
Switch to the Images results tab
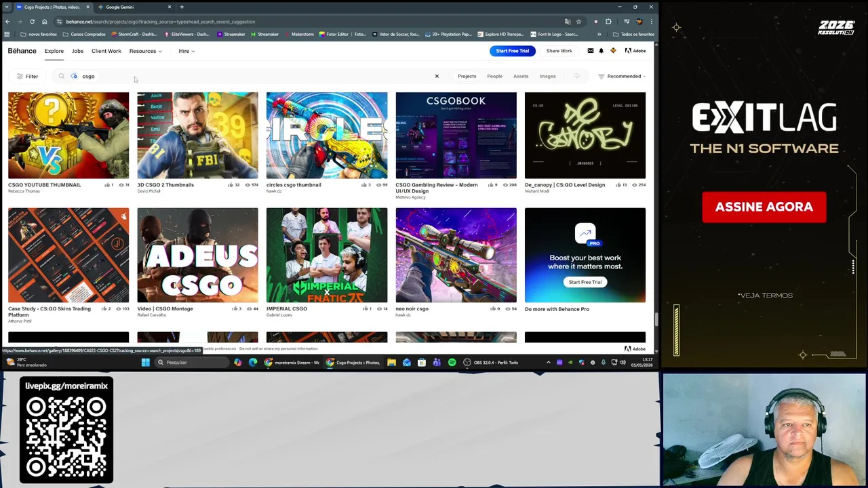pos(547,76)
